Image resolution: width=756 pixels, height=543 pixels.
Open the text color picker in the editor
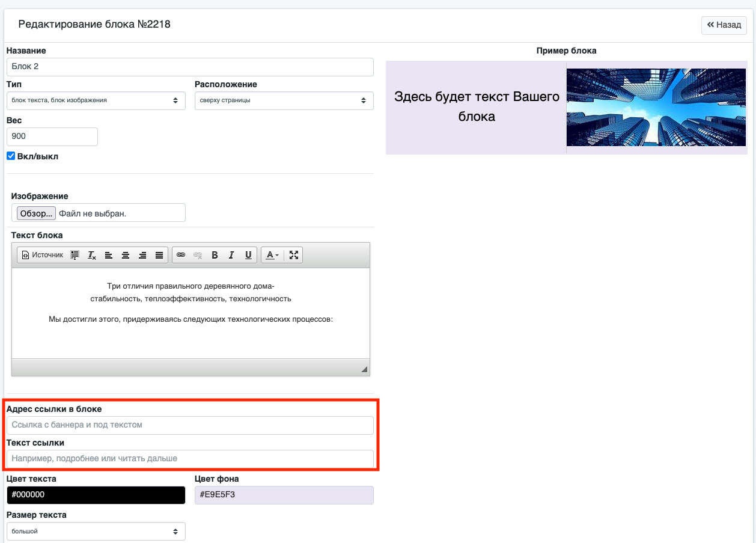[272, 255]
